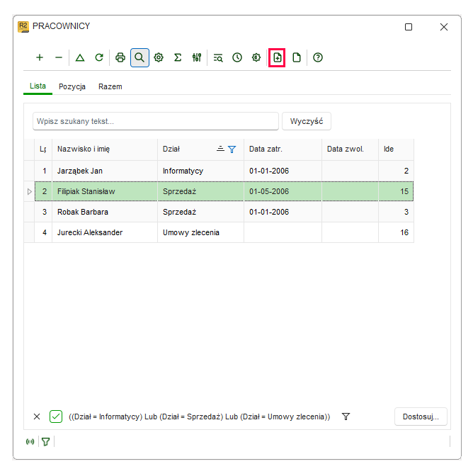Click the Ide value 16 cell
473x476 pixels.
point(396,232)
